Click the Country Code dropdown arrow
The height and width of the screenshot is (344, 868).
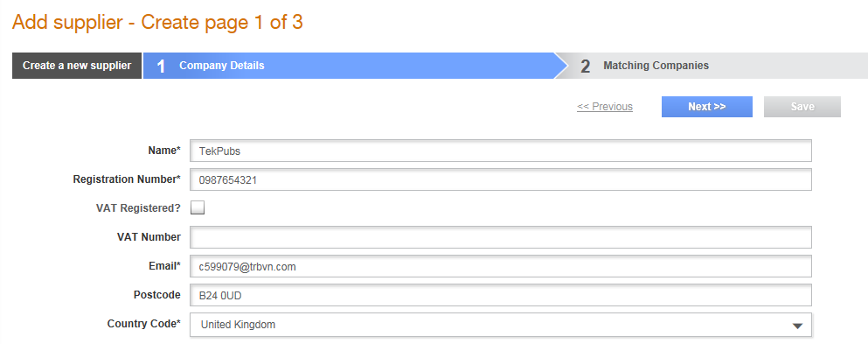click(x=797, y=326)
